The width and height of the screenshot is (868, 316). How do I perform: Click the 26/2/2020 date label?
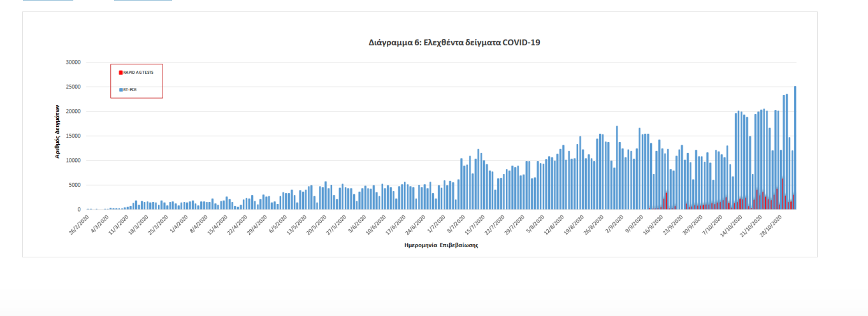(80, 225)
